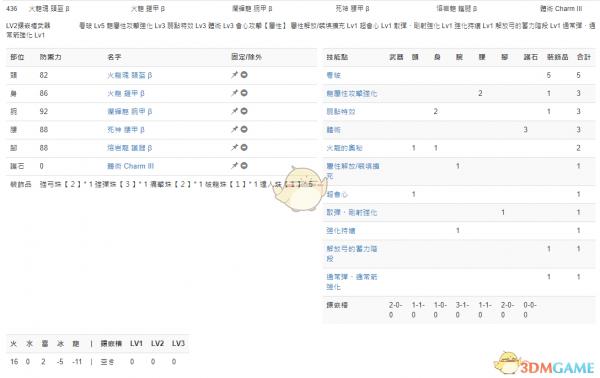The width and height of the screenshot is (600, 378).
Task: Open the 強化持續 skill link
Action: point(341,231)
